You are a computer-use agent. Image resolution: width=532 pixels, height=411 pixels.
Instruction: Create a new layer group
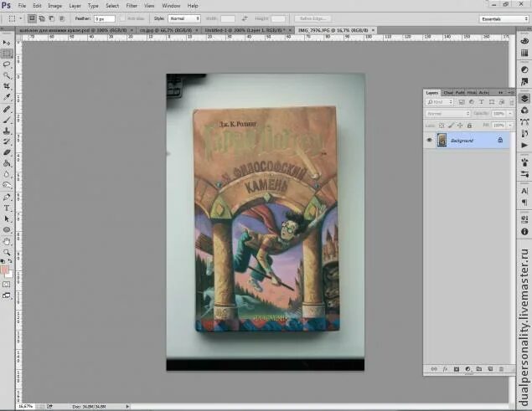tap(478, 369)
